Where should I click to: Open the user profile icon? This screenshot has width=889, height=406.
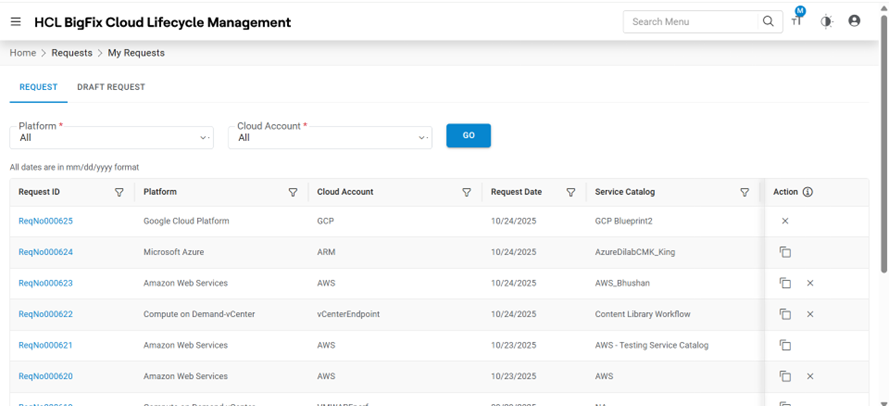click(854, 21)
